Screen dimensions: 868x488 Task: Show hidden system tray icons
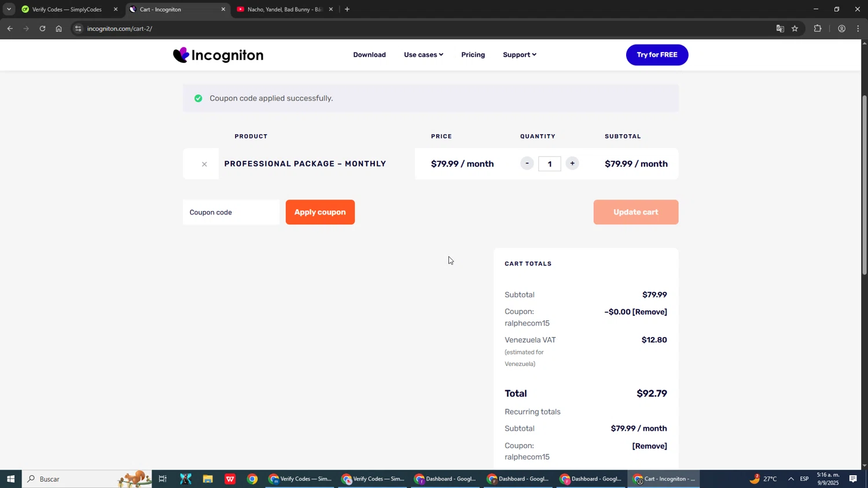[791, 479]
